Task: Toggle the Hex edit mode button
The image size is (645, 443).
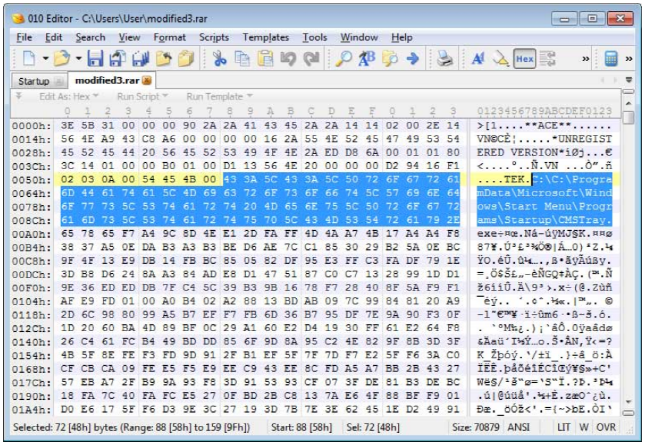Action: (x=524, y=58)
